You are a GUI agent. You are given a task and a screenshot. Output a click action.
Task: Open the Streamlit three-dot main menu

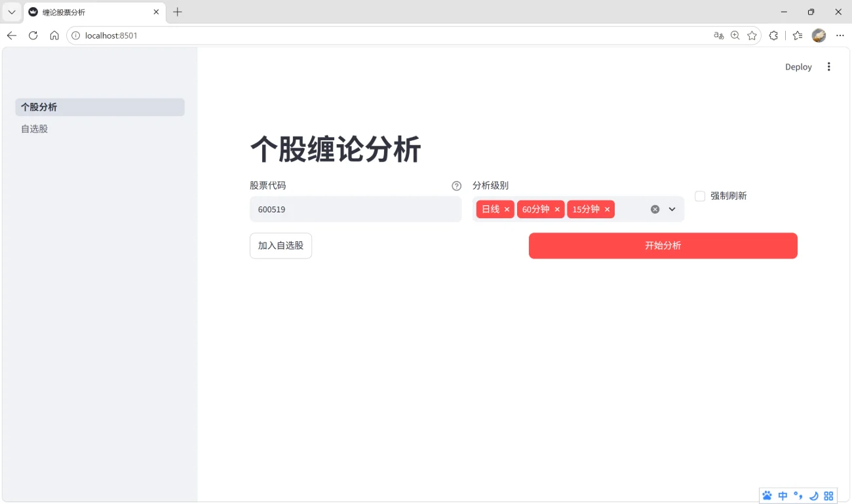829,67
